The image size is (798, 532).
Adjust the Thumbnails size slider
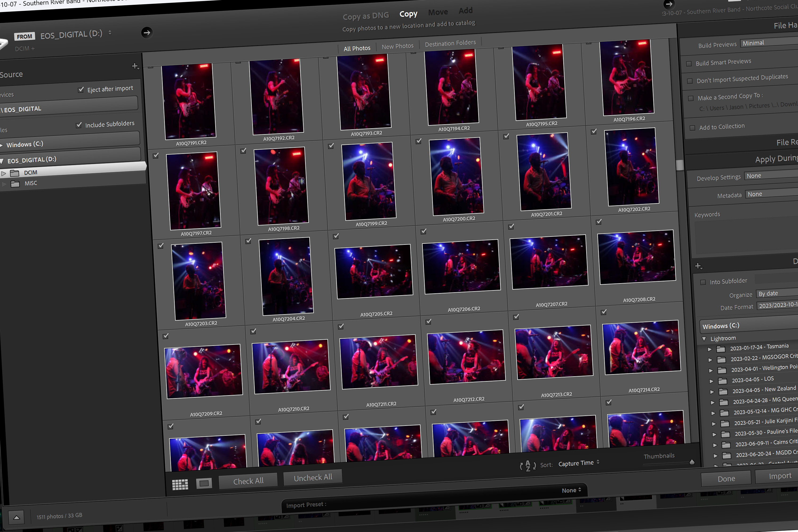point(692,462)
